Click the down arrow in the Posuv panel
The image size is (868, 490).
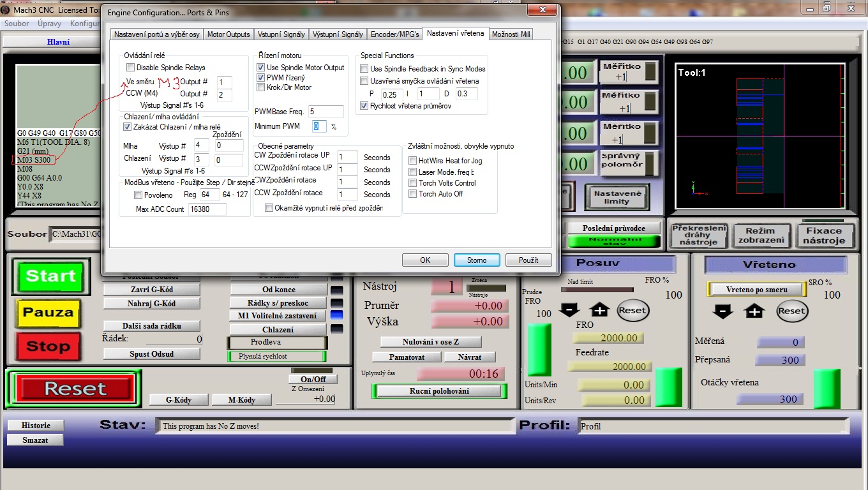(569, 310)
